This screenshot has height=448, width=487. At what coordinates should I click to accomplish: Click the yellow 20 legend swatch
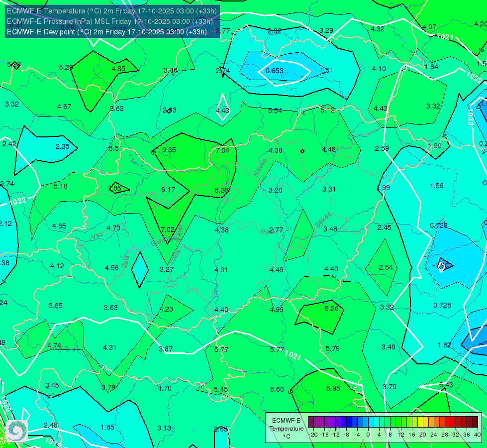click(x=420, y=422)
